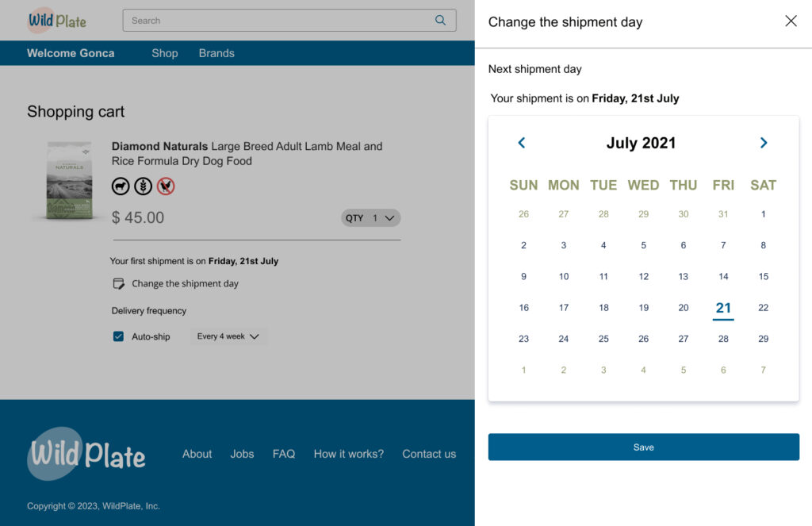812x526 pixels.
Task: Expand the Every 4 week dropdown
Action: (228, 336)
